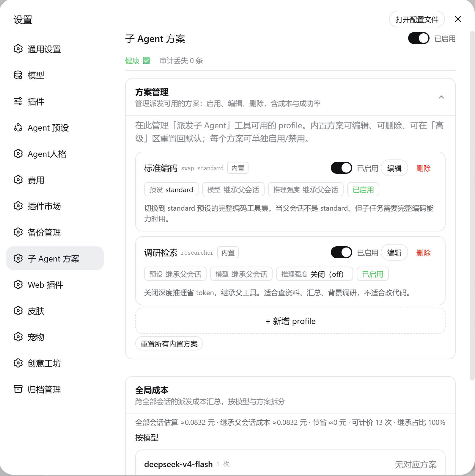This screenshot has height=476, width=475.
Task: Click the gear icon beside 备份管理
Action: point(18,232)
